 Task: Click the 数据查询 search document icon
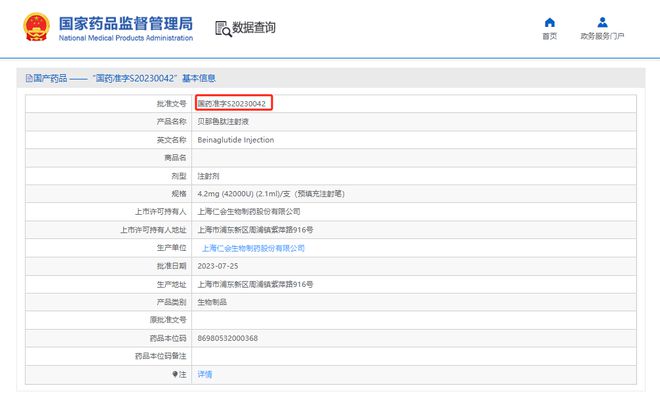tap(223, 29)
